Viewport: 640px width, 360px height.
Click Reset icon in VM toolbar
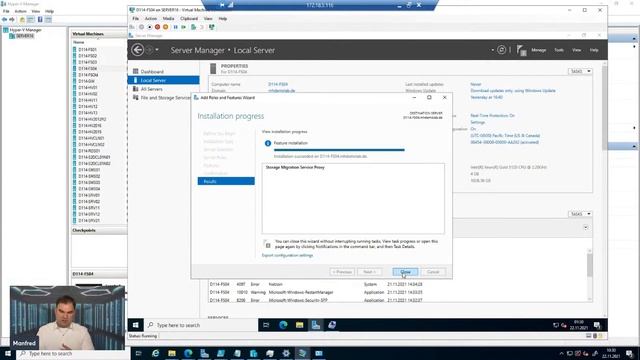click(184, 27)
